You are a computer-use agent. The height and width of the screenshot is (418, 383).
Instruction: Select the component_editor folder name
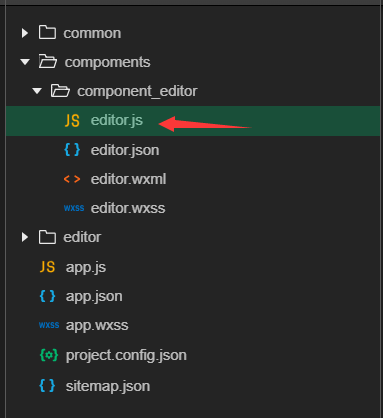(137, 91)
